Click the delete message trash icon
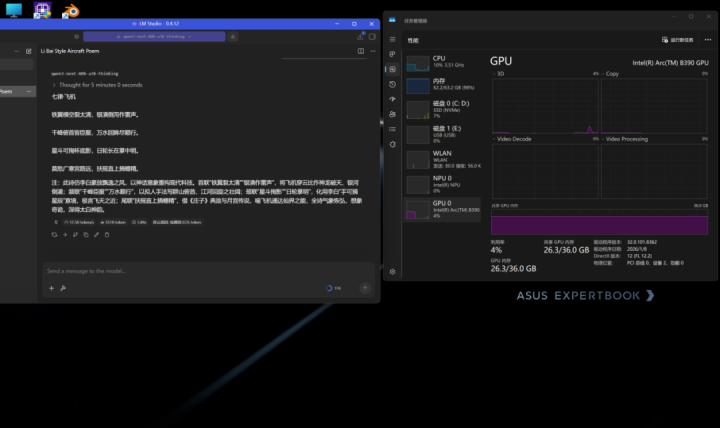The width and height of the screenshot is (720, 428). pyautogui.click(x=107, y=235)
